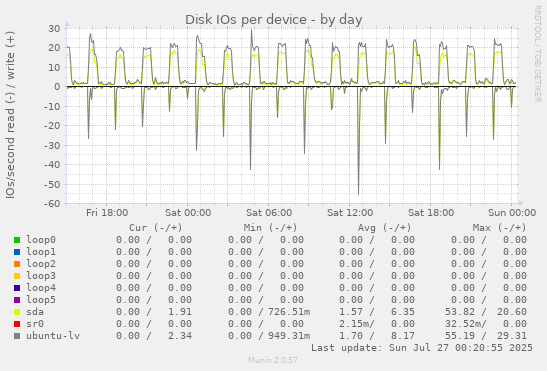The height and width of the screenshot is (371, 547).
Task: Select the loop0 legend label
Action: (x=41, y=240)
